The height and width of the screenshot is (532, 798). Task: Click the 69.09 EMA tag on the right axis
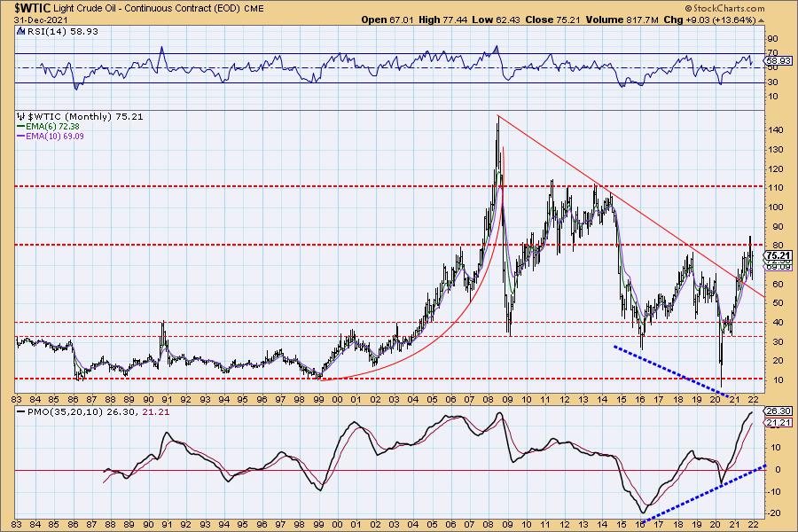(x=778, y=267)
